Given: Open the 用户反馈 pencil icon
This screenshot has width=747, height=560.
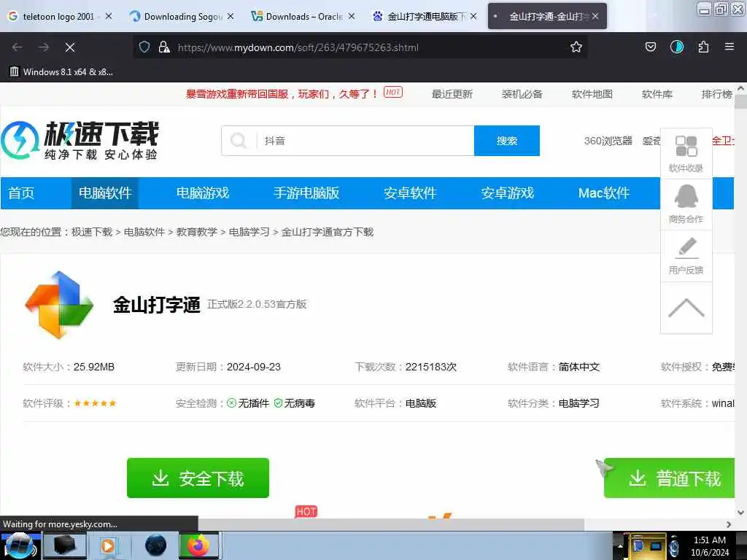Looking at the screenshot, I should pyautogui.click(x=686, y=256).
